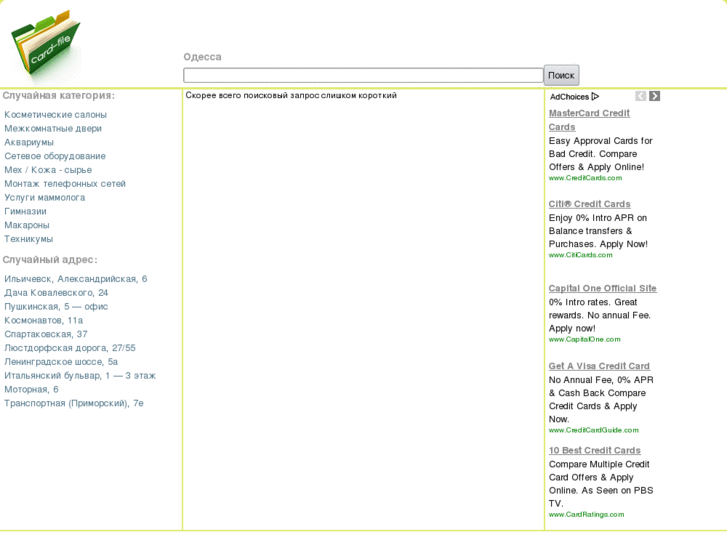Visit www.CardRatings.com ad URL

[586, 514]
